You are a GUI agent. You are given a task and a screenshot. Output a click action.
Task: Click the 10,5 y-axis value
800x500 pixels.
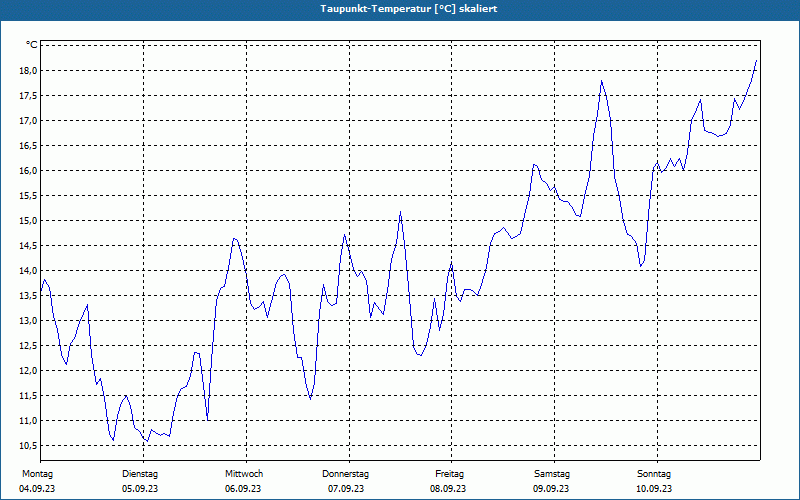28,445
